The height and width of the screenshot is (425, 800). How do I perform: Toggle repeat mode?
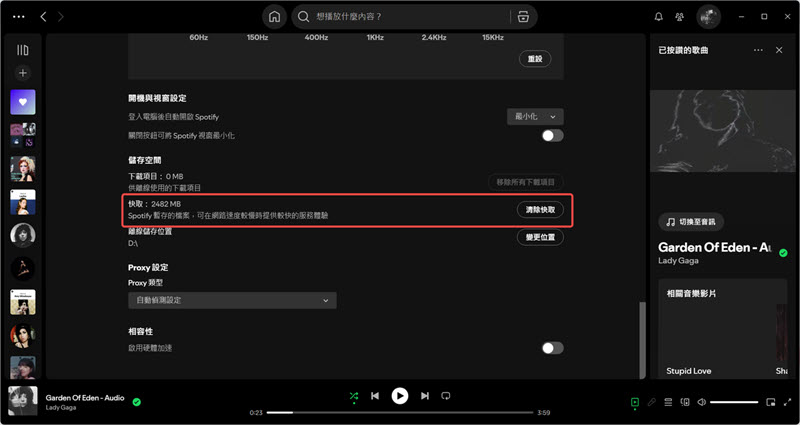tap(446, 396)
